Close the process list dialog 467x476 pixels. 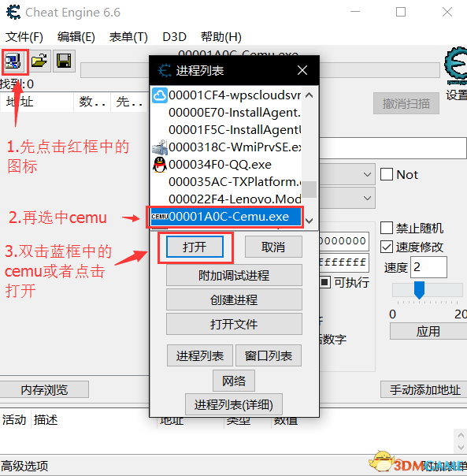[302, 70]
